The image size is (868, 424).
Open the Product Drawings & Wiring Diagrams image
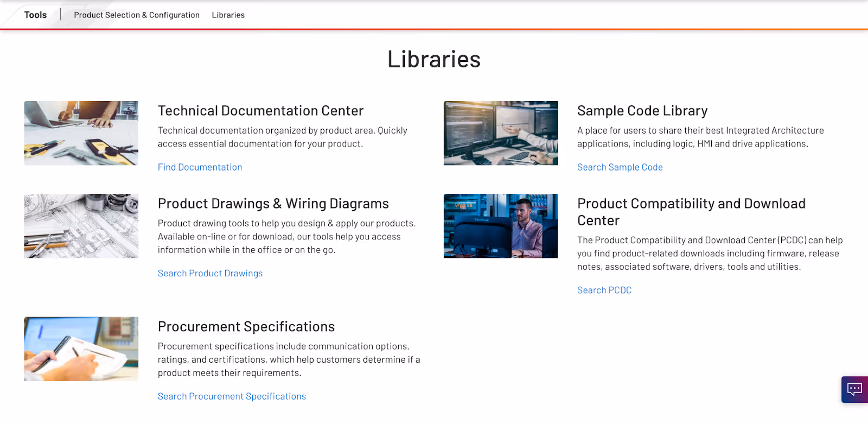tap(81, 226)
